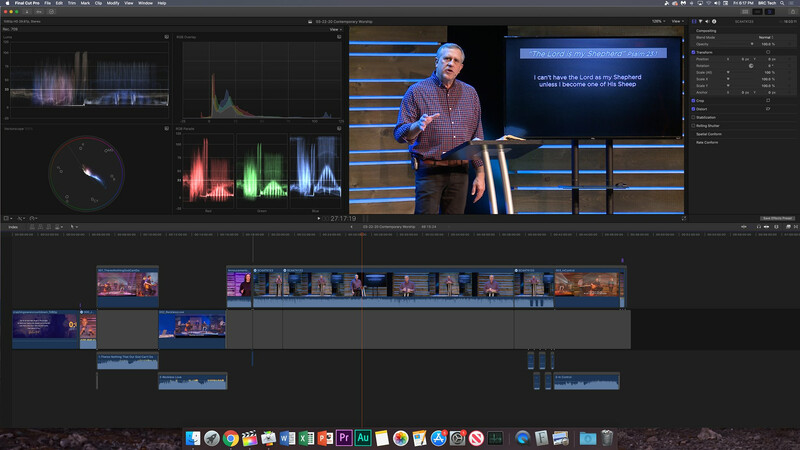
Task: Open the video inspector tab icon
Action: point(696,21)
